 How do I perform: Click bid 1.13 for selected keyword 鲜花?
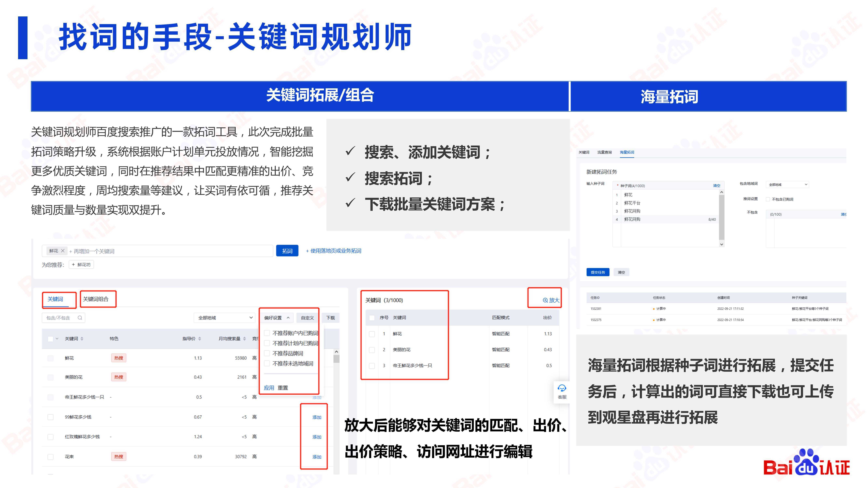pyautogui.click(x=548, y=334)
